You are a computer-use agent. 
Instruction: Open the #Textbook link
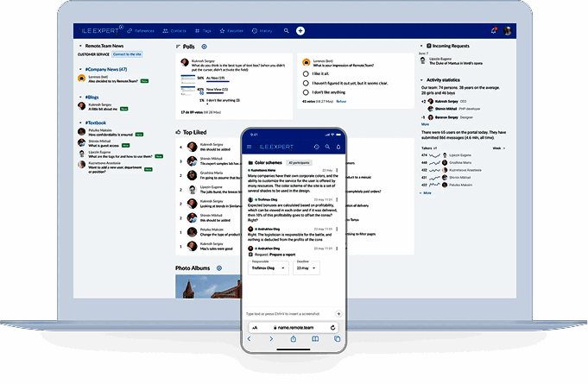[96, 123]
